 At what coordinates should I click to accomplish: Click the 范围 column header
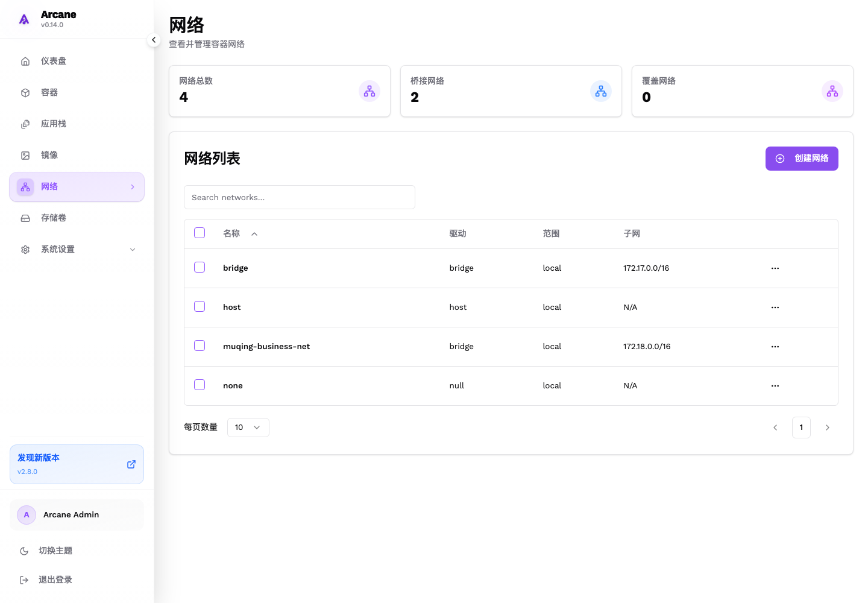point(551,234)
